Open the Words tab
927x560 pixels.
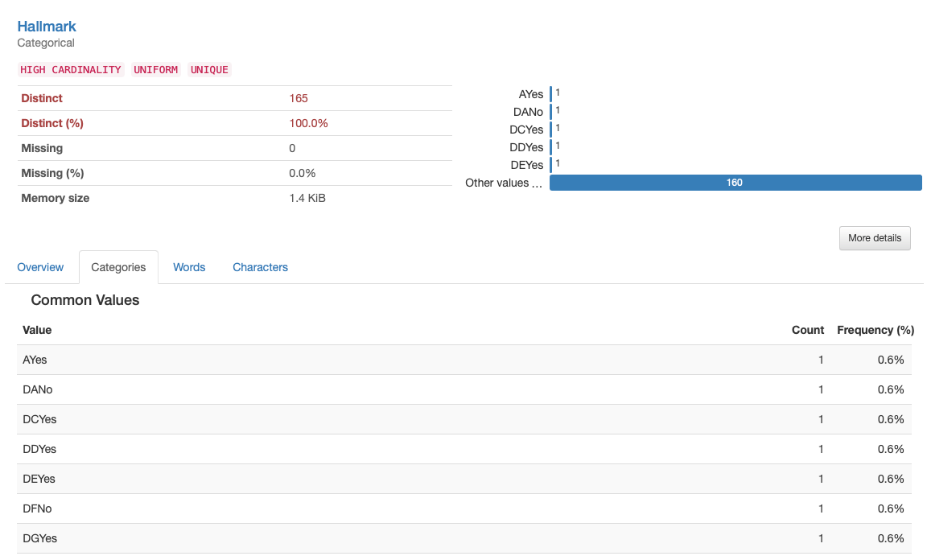(189, 267)
